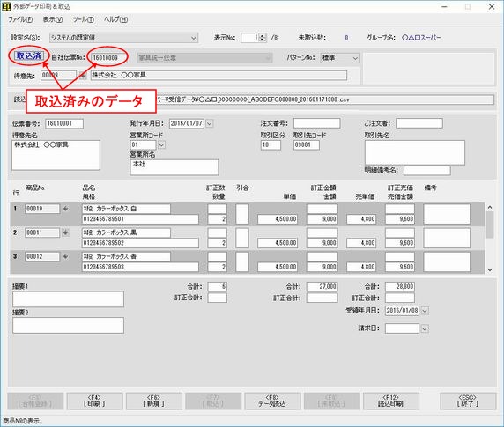Screen dimensions: 504x427
Task: Click the 受領年月日 field showing 2016/01/08
Action: tap(402, 311)
